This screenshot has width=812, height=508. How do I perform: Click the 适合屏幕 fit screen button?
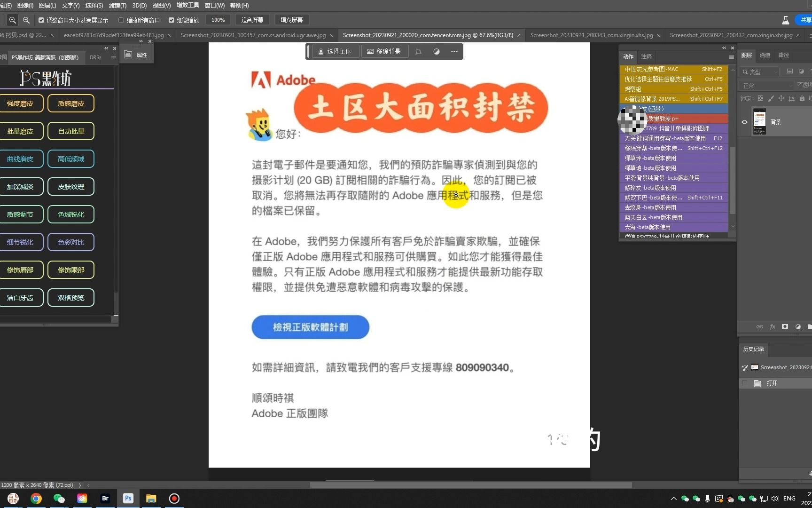click(x=252, y=20)
